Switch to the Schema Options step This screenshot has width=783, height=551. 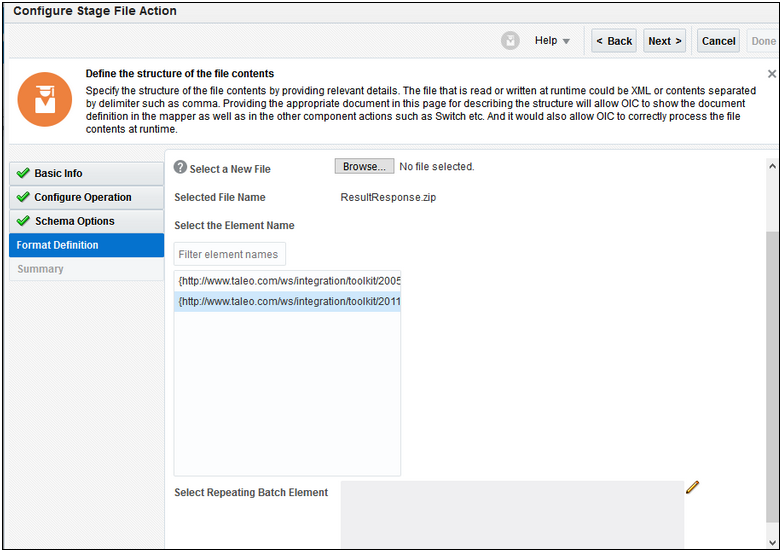point(86,221)
